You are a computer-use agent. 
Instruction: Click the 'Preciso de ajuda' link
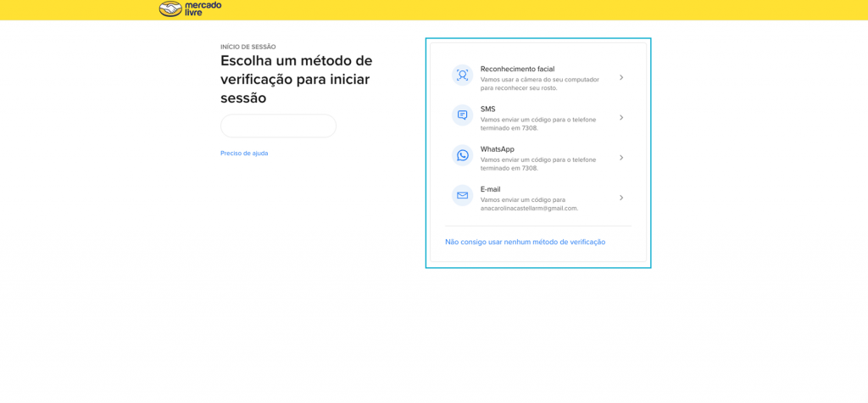[x=244, y=153]
